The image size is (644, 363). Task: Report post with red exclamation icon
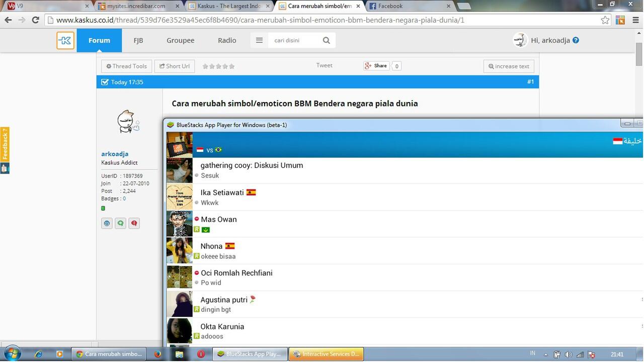pyautogui.click(x=134, y=223)
